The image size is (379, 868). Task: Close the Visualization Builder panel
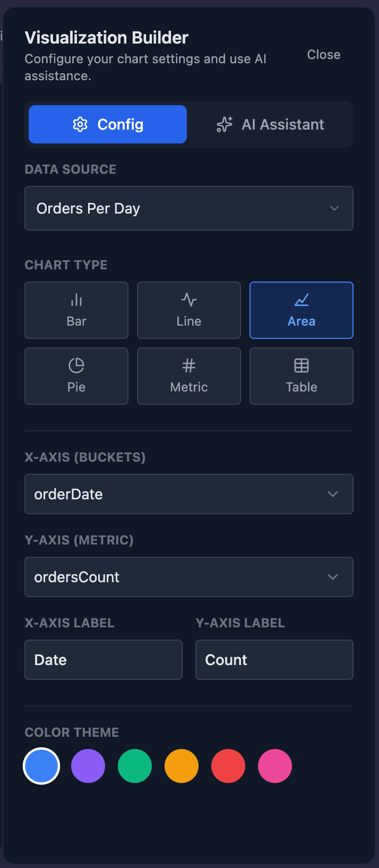[x=324, y=55]
